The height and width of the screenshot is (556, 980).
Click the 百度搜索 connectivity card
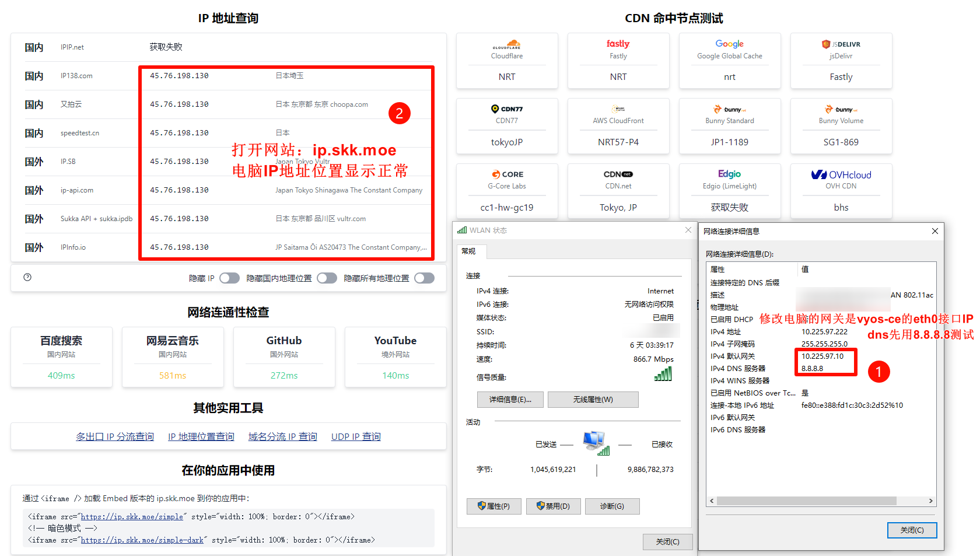tap(61, 357)
